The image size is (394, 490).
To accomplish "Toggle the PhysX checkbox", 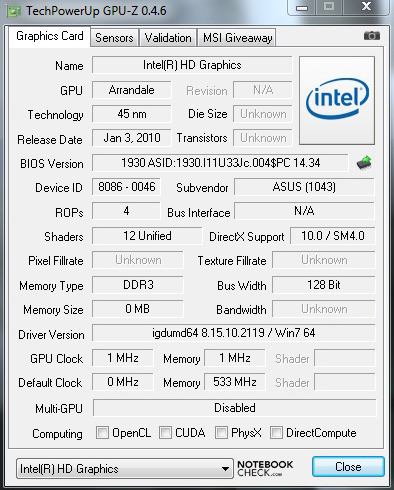I will (x=221, y=433).
